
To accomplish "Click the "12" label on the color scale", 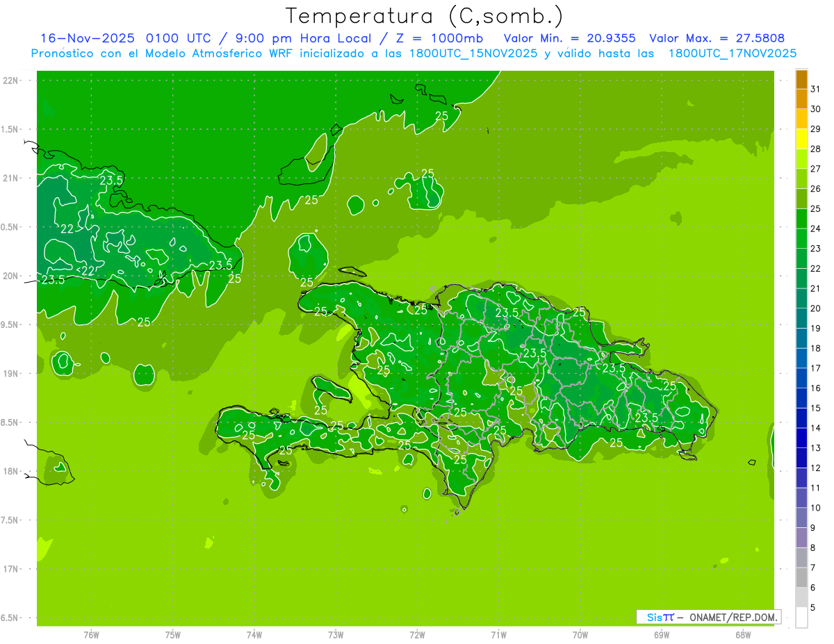I will tap(816, 468).
